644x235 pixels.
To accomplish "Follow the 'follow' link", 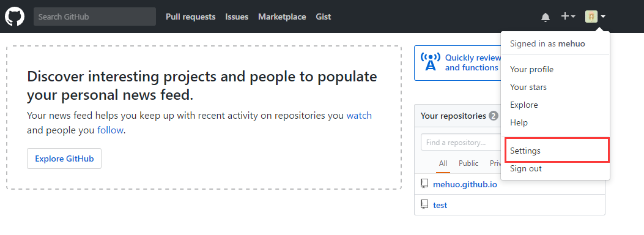I will click(110, 130).
